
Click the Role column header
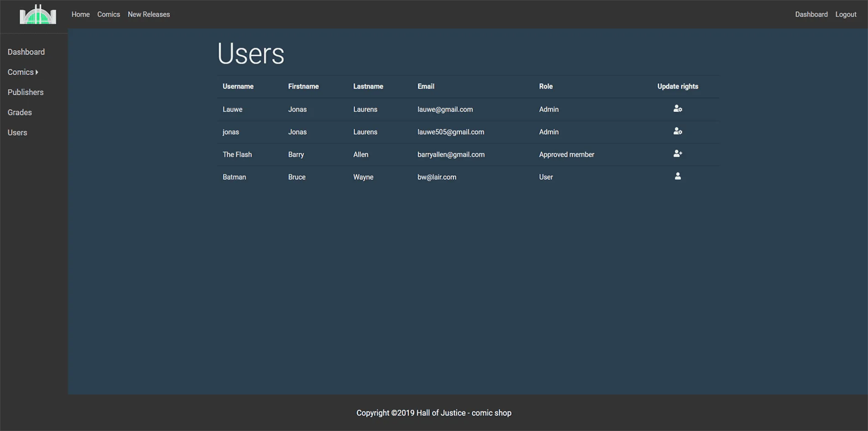click(x=546, y=86)
